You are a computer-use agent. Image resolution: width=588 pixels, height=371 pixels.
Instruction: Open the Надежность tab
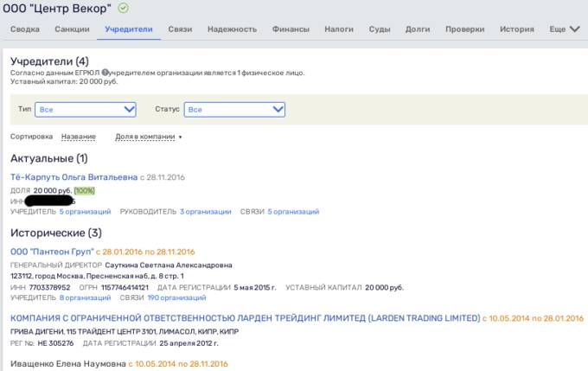232,29
